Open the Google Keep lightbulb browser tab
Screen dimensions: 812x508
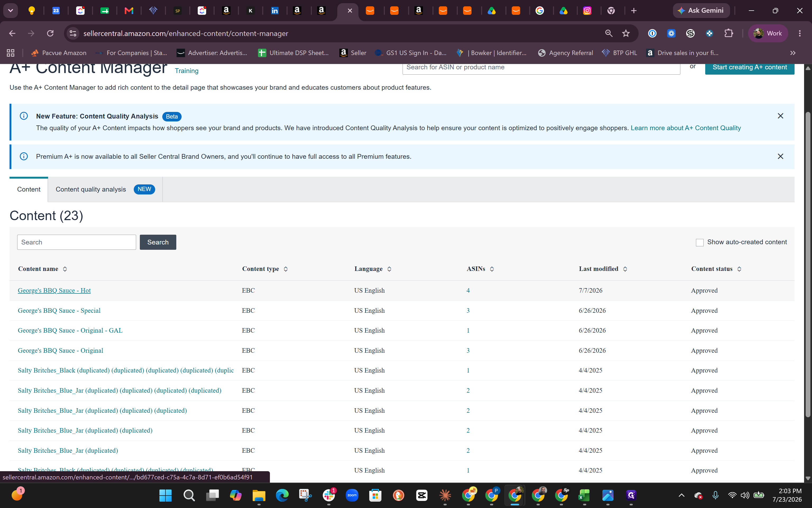click(31, 11)
